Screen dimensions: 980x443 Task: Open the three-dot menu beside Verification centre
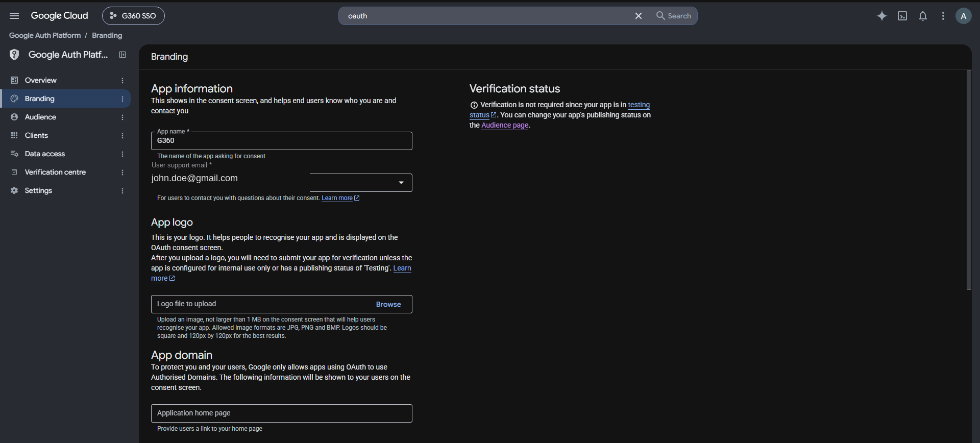pyautogui.click(x=122, y=173)
